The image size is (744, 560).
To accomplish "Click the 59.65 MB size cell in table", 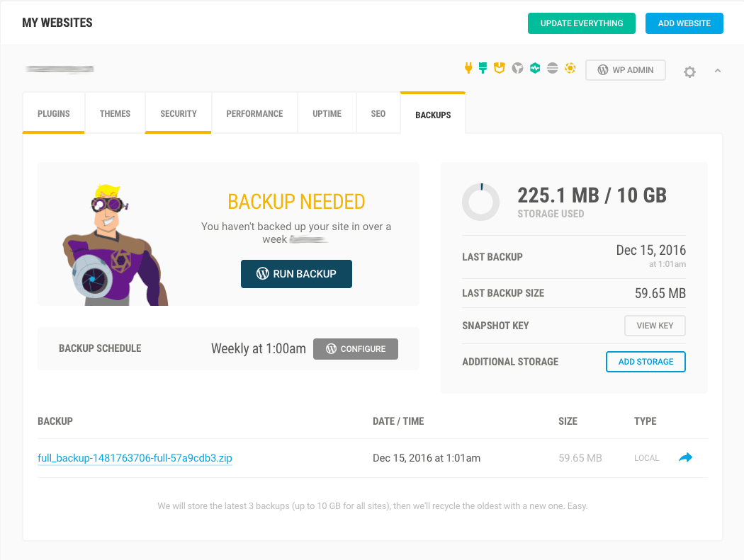I will click(x=580, y=458).
